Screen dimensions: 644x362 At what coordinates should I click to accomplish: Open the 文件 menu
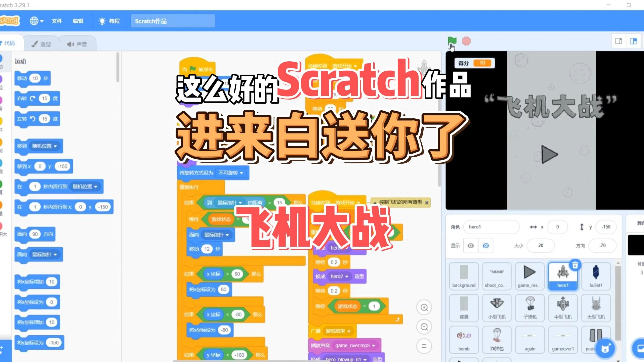click(57, 21)
